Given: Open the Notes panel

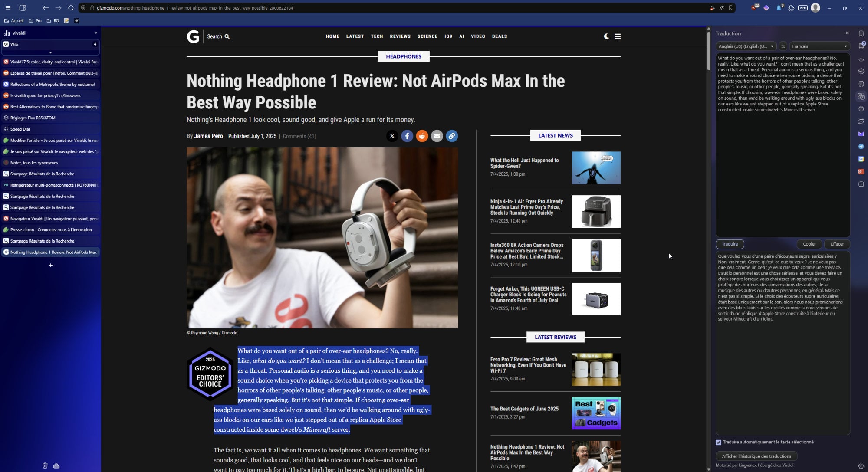Looking at the screenshot, I should [861, 84].
